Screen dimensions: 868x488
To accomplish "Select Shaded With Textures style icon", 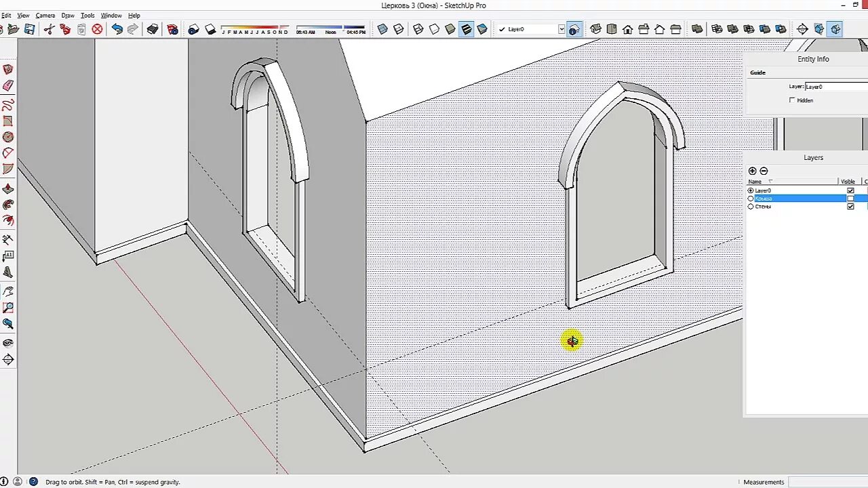I will 466,29.
